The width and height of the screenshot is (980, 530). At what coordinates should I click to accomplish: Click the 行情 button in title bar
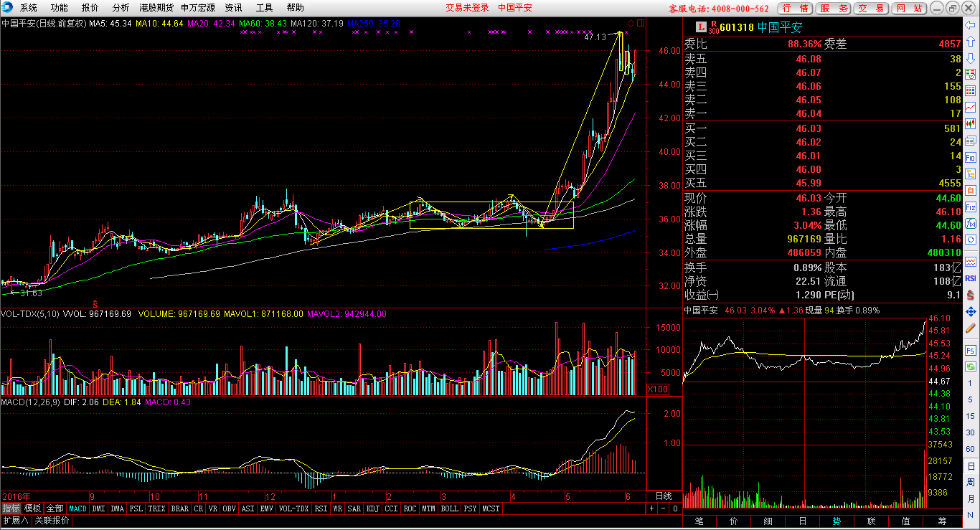[796, 8]
